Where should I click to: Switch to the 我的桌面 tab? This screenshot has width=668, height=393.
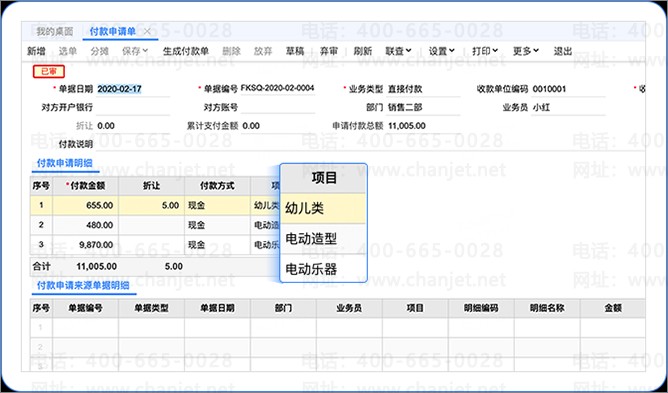[55, 32]
